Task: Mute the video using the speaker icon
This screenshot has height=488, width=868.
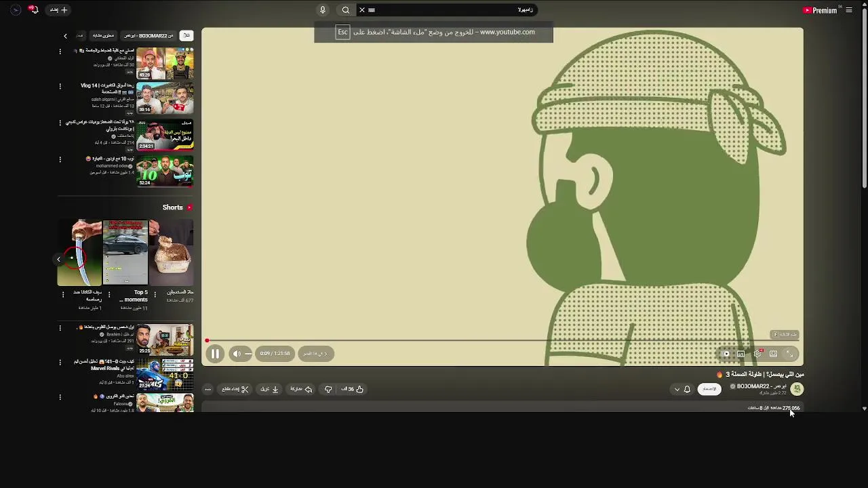Action: 237,354
